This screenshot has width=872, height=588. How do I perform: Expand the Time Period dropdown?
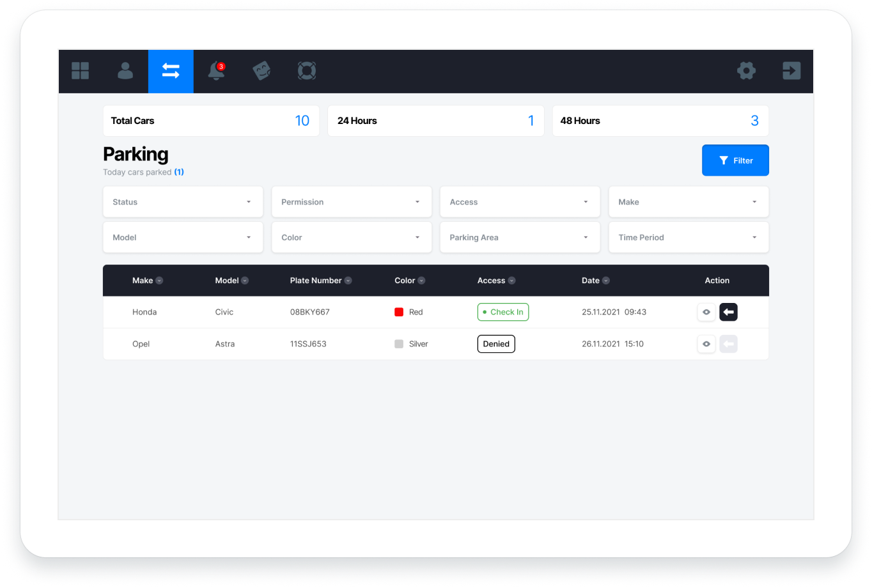(x=688, y=237)
